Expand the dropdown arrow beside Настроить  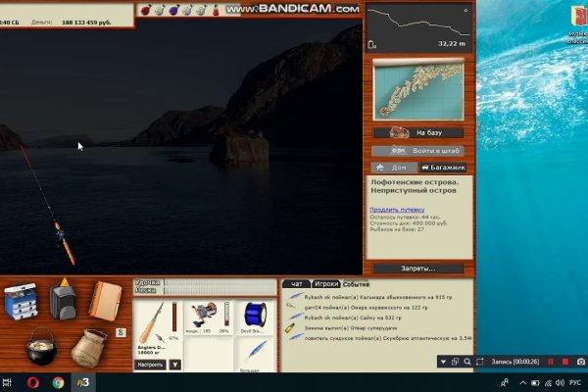(x=175, y=364)
